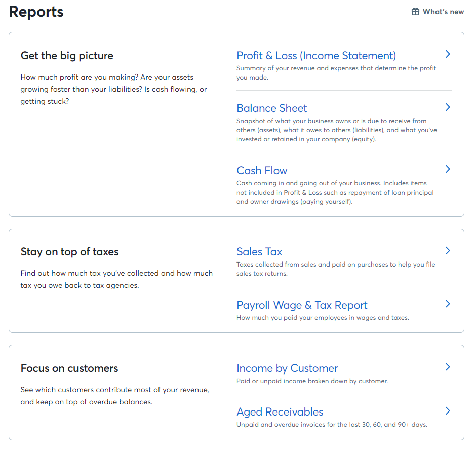The height and width of the screenshot is (449, 476).
Task: Click the Payroll Wage & Tax Report chevron
Action: 448,304
